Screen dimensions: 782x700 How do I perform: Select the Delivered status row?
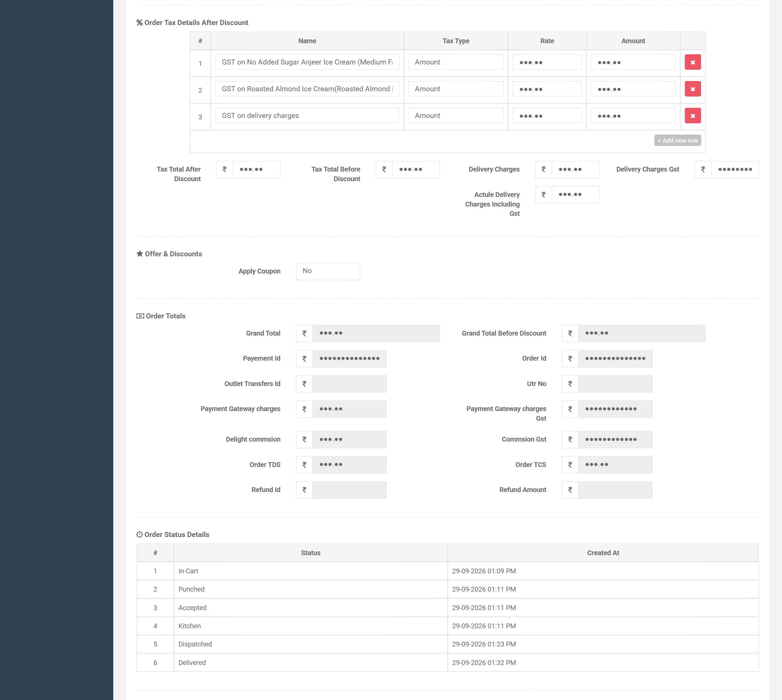click(x=447, y=663)
